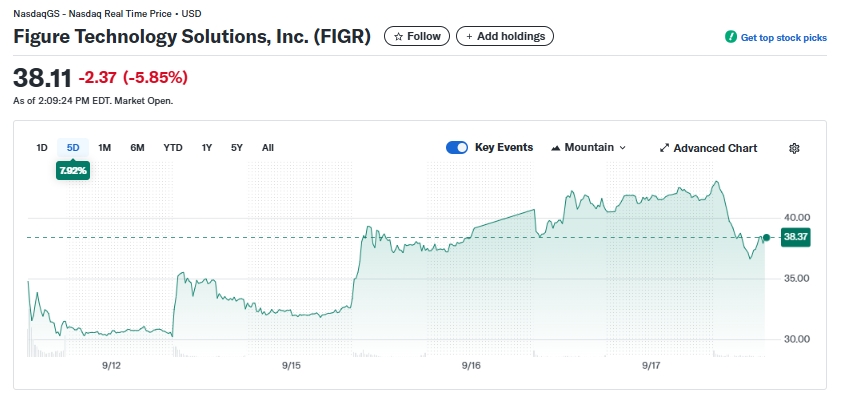The height and width of the screenshot is (396, 842).
Task: Follow the FIGR stock
Action: point(417,37)
